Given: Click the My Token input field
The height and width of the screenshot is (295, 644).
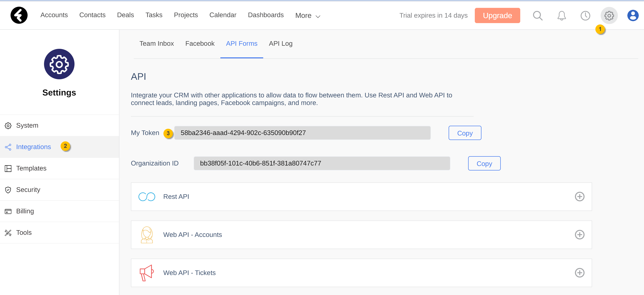Looking at the screenshot, I should coord(302,133).
